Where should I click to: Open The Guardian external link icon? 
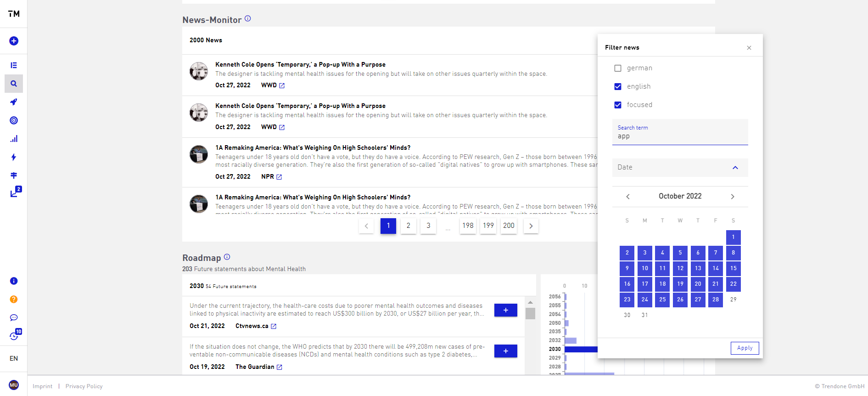click(x=280, y=367)
